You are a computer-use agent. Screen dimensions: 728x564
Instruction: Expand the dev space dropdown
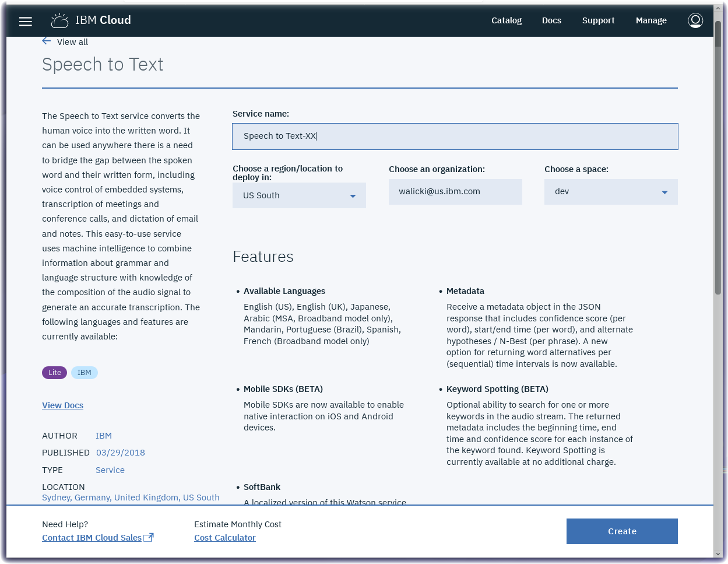pos(611,192)
